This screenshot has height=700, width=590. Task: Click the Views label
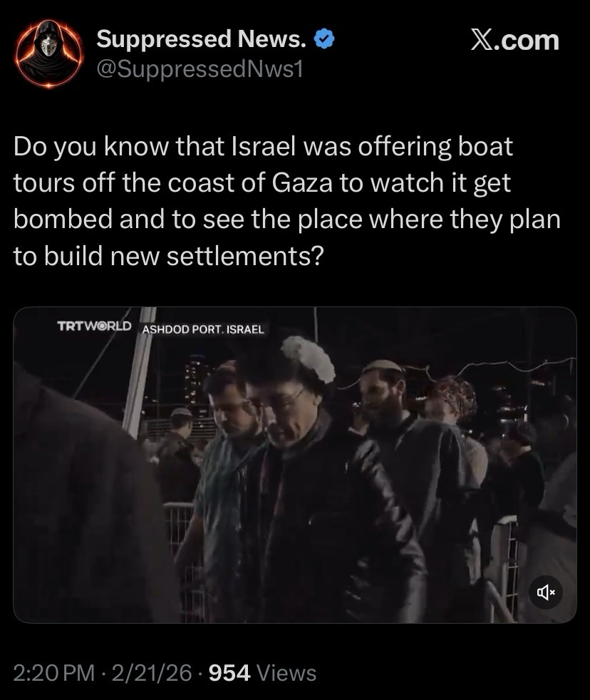pos(286,673)
